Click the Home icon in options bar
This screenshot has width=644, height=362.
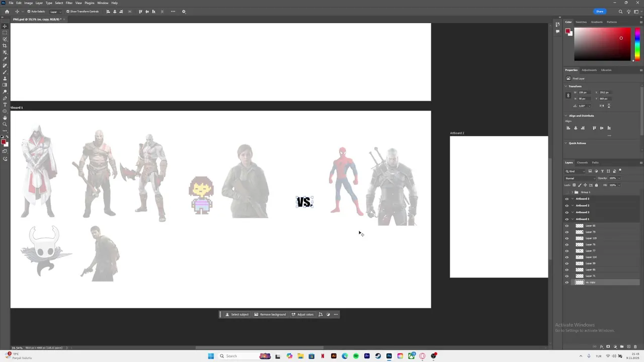coord(7,12)
